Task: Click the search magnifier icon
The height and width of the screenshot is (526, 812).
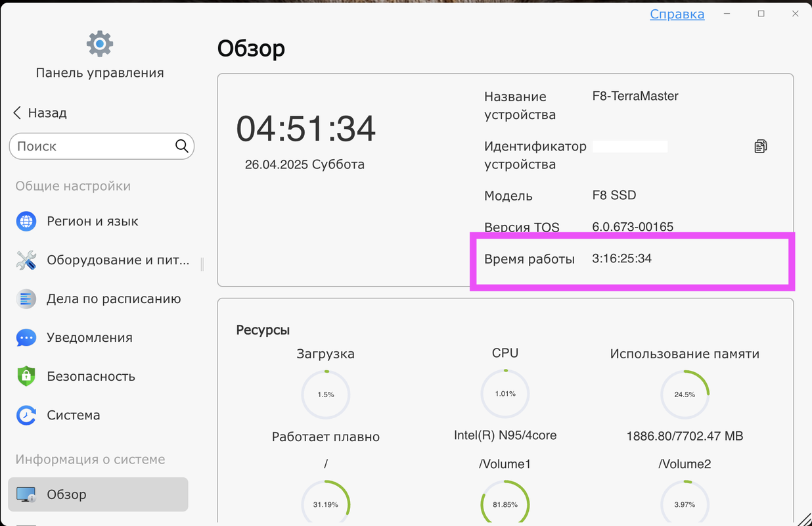Action: 182,146
